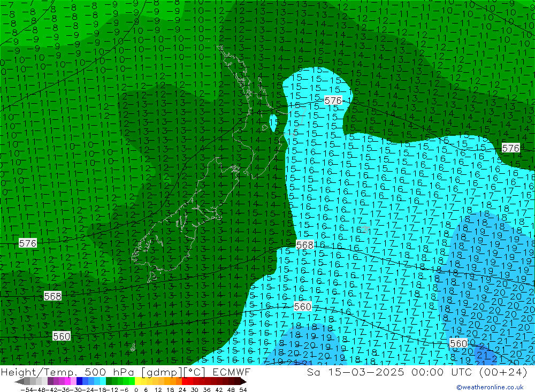
Task: Click the 576 contour label above North Island's east coast
Action: pyautogui.click(x=333, y=101)
